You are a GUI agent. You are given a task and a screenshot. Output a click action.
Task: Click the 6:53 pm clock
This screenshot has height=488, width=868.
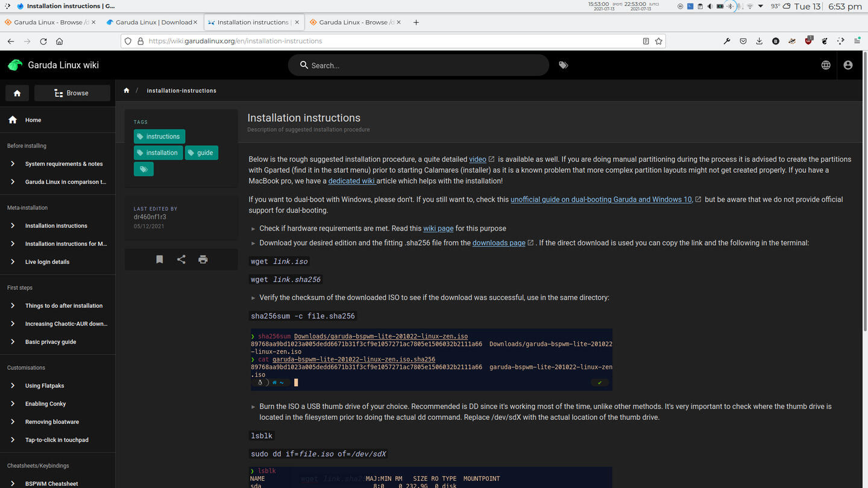point(845,6)
